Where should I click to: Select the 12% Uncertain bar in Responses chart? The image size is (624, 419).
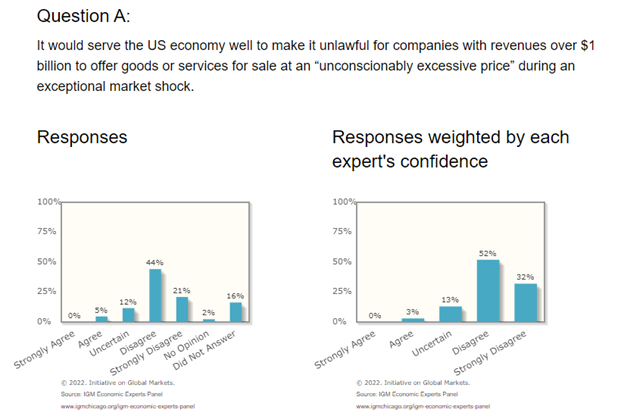click(128, 315)
